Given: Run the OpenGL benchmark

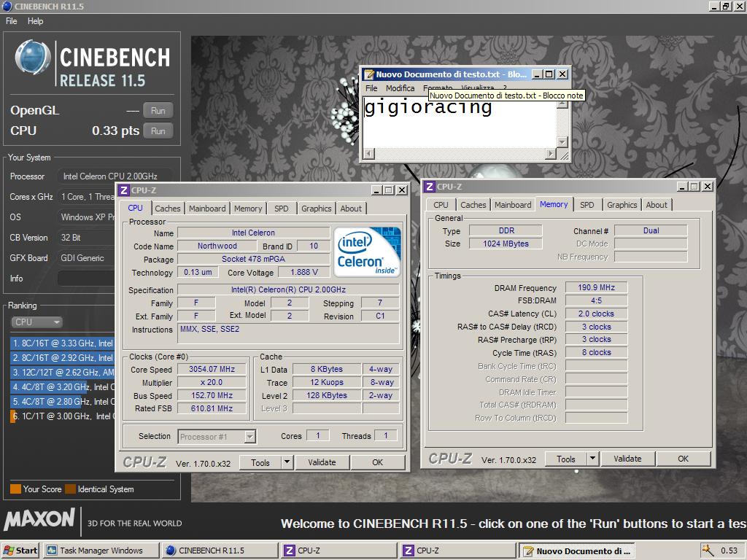Looking at the screenshot, I should pos(158,111).
